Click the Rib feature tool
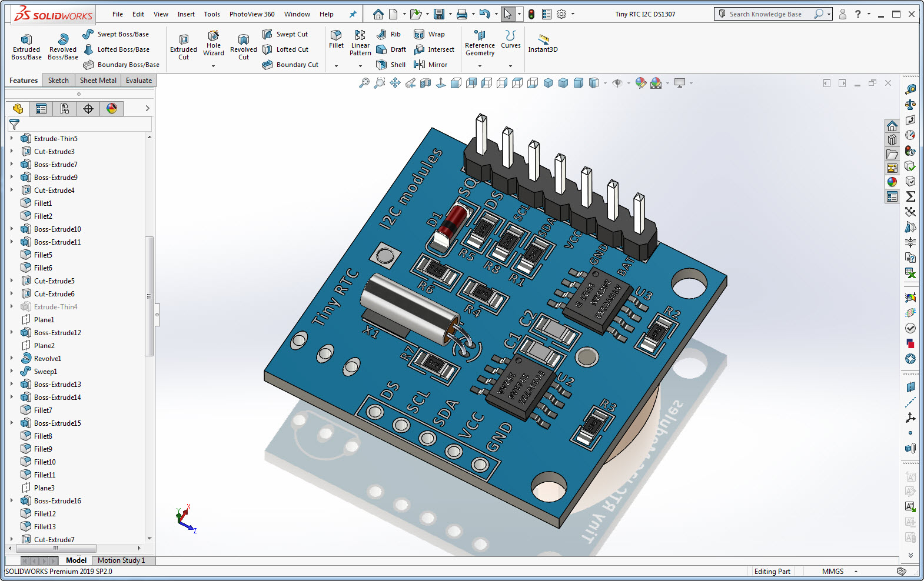Viewport: 924px width, 581px height. tap(389, 34)
